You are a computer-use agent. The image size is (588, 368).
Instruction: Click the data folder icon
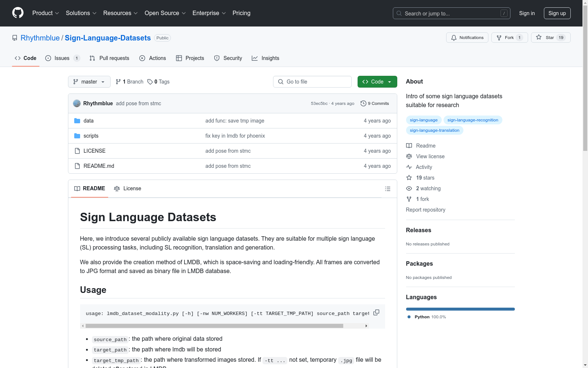point(77,121)
